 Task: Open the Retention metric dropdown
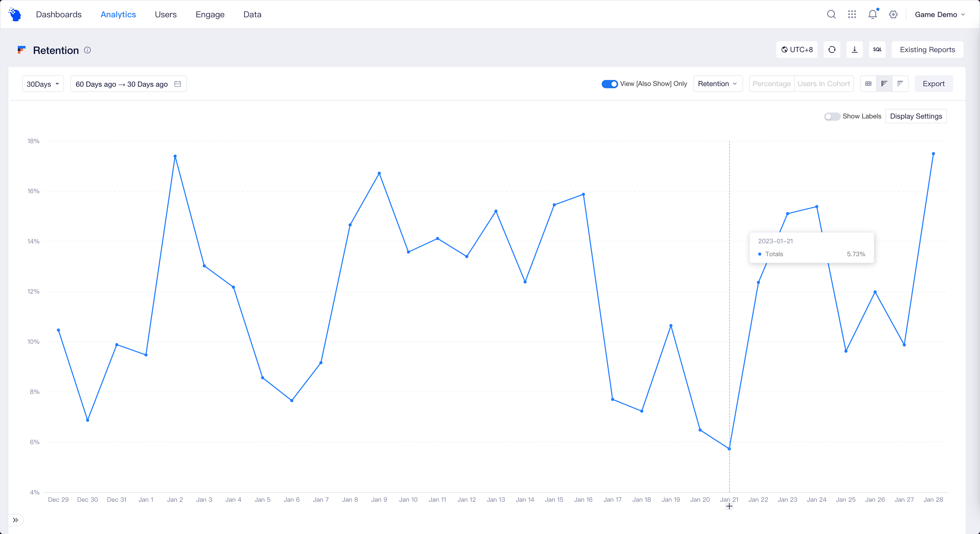coord(718,84)
